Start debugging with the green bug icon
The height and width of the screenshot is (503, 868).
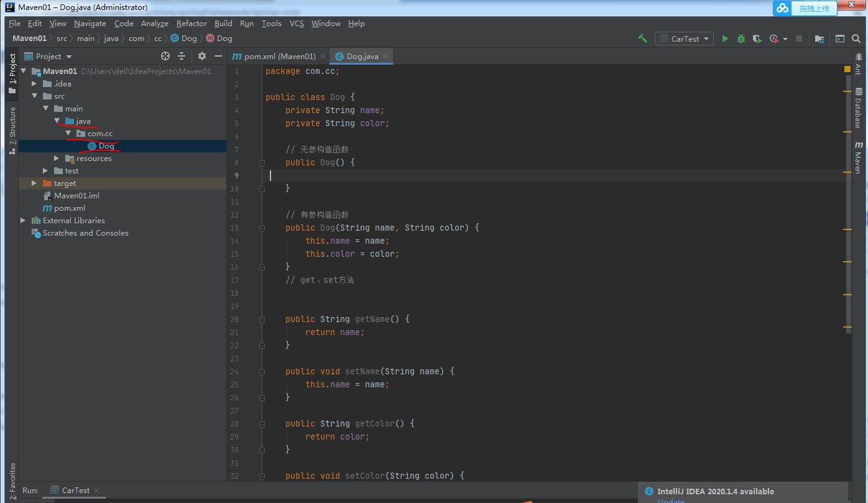point(741,39)
